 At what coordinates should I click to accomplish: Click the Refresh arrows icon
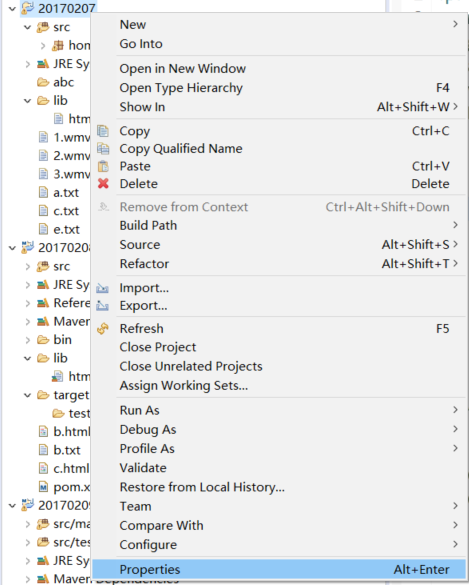(x=103, y=328)
